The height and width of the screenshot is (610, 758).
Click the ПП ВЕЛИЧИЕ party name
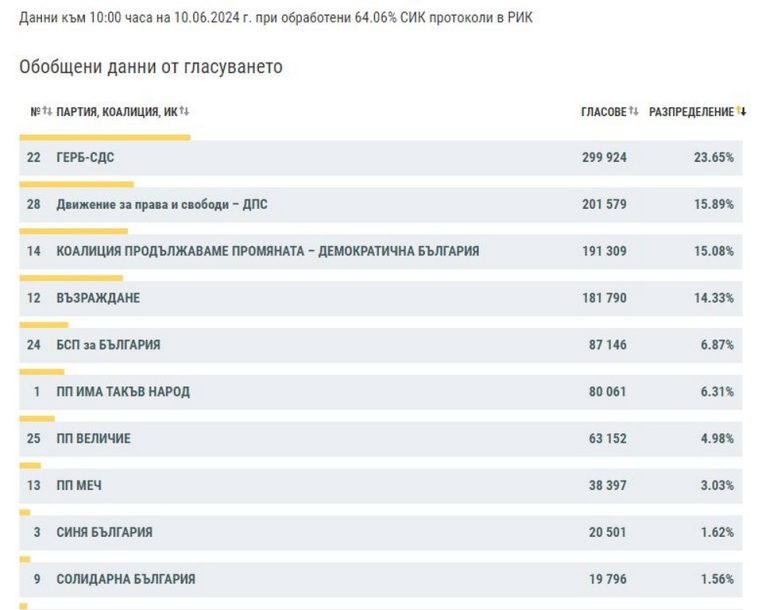coord(94,439)
